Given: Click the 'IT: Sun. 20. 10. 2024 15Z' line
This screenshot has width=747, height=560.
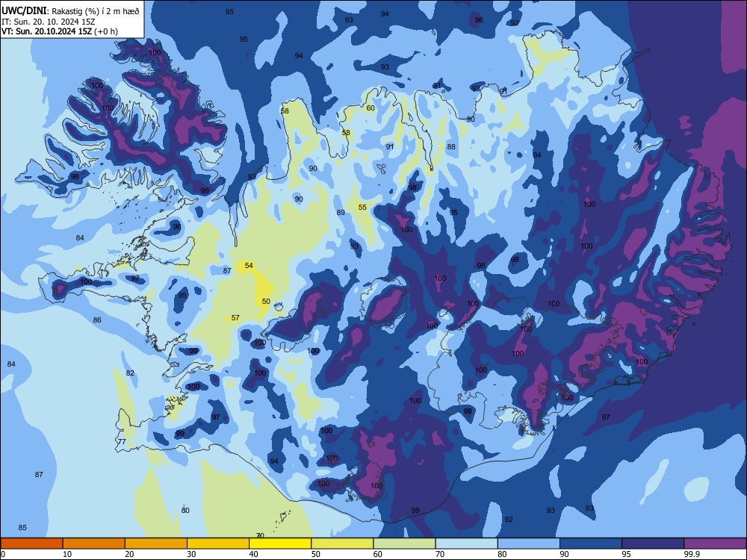Looking at the screenshot, I should [48, 22].
